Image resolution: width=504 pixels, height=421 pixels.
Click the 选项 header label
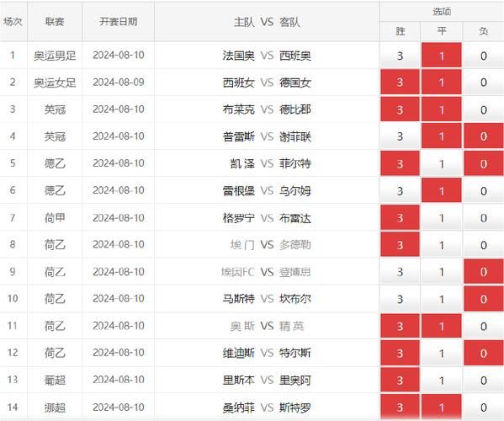[442, 12]
